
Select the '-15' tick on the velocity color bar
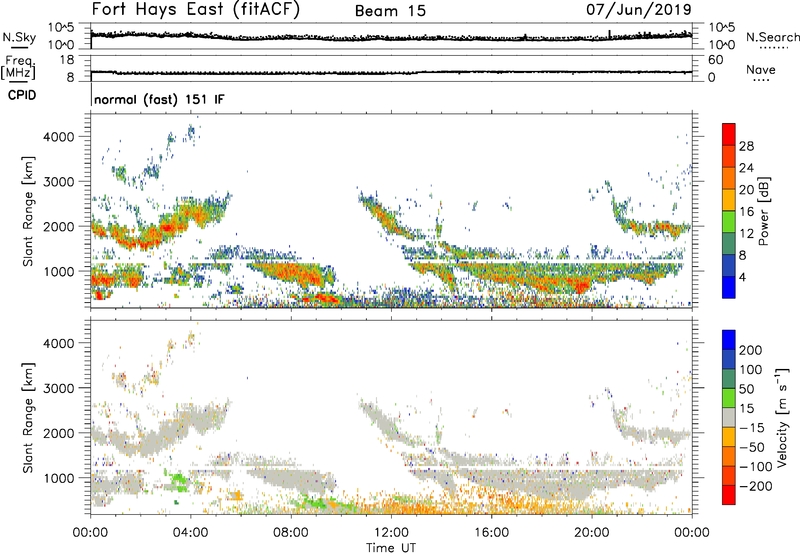(751, 428)
